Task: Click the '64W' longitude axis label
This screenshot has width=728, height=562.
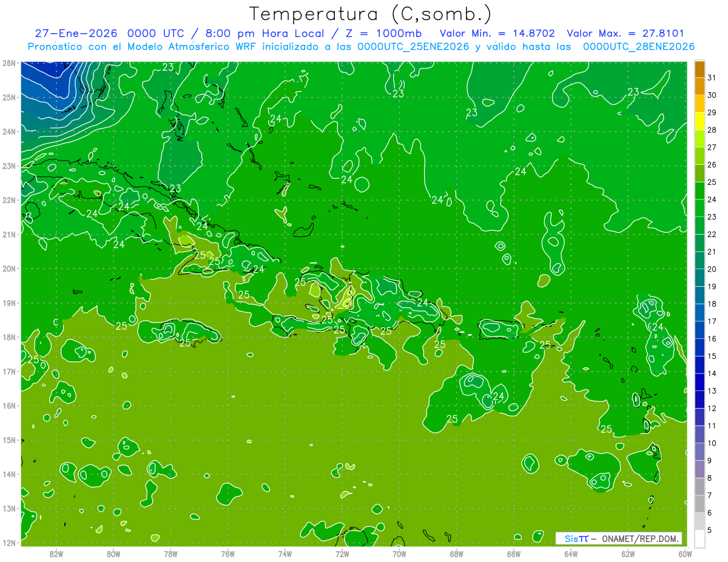Action: tap(571, 554)
